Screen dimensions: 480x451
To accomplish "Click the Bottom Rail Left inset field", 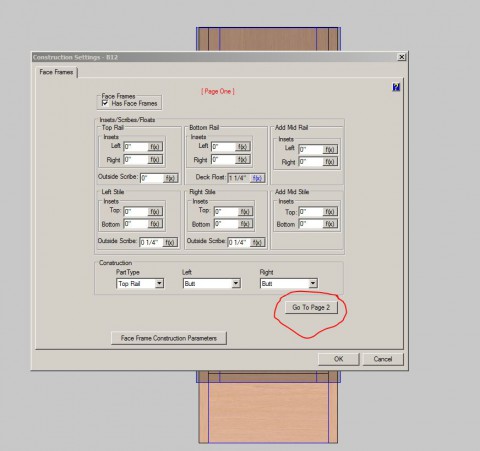I will coord(223,147).
